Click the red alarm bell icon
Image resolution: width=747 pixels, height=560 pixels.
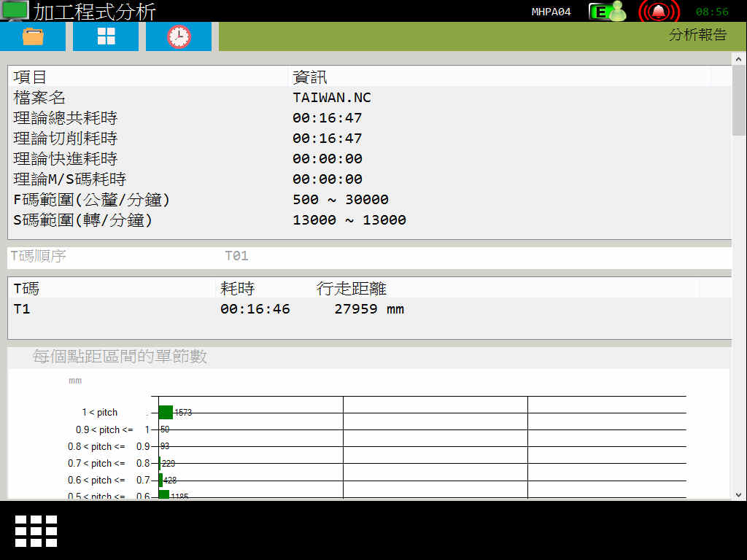point(659,11)
